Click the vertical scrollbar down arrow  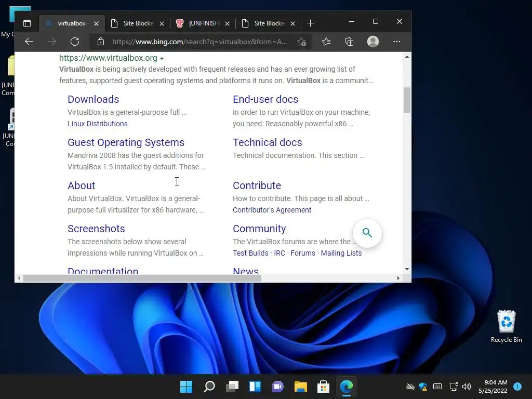[x=407, y=269]
